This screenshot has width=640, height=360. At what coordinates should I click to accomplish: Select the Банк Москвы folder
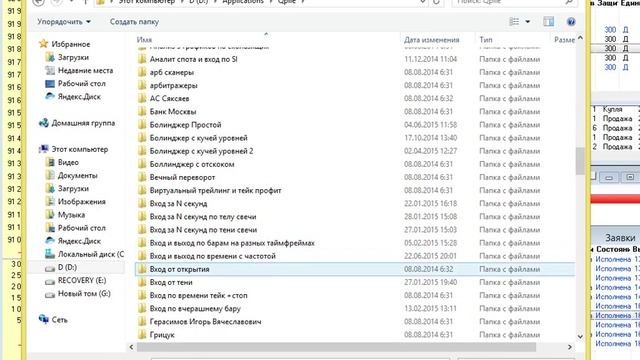(173, 111)
